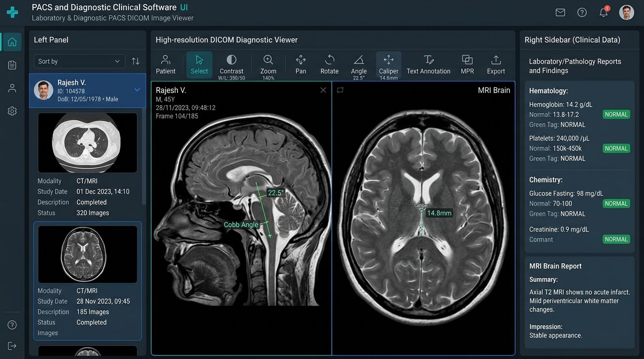The height and width of the screenshot is (359, 644).
Task: Close the Rajesh V. sagittal viewport
Action: tap(323, 90)
